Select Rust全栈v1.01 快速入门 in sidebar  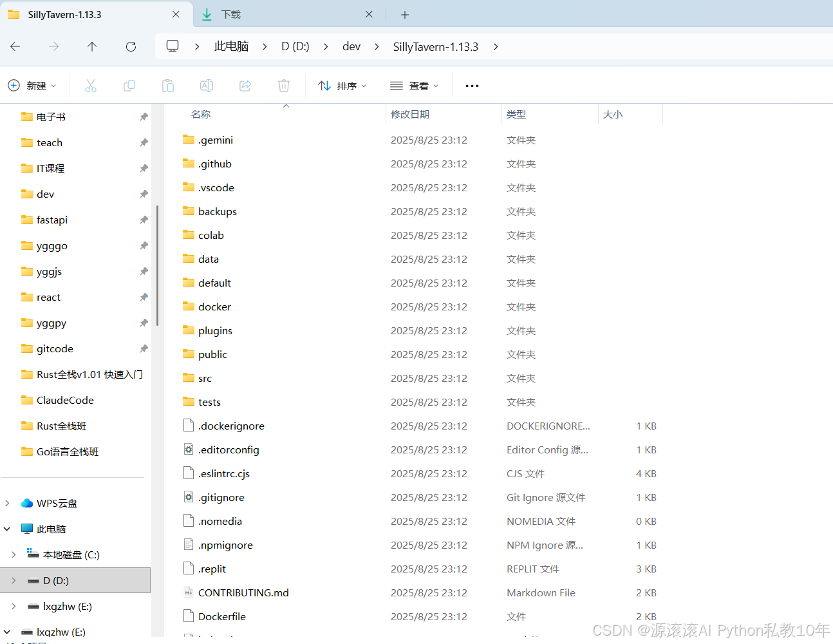89,374
